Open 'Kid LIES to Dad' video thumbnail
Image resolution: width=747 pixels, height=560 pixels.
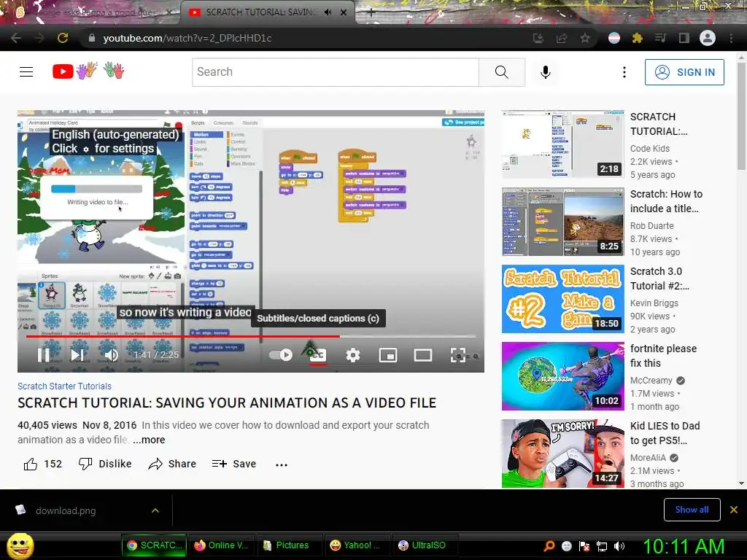tap(562, 454)
